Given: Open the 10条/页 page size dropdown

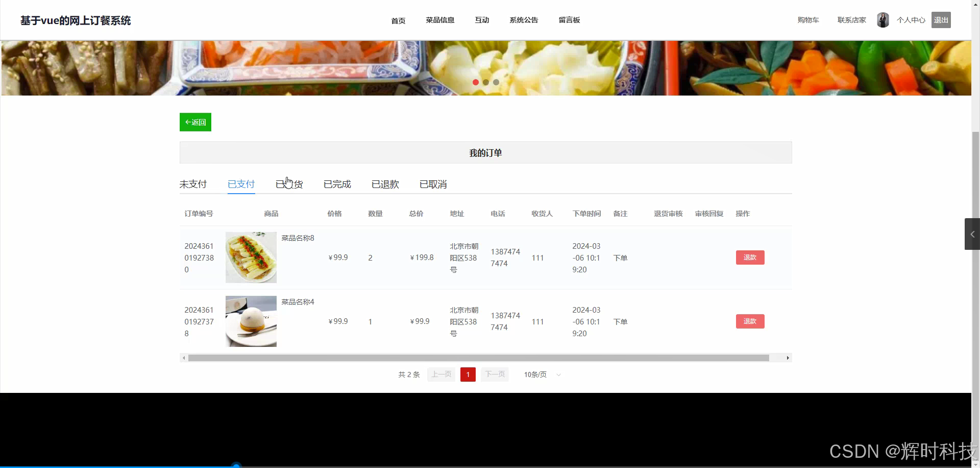Looking at the screenshot, I should (540, 374).
